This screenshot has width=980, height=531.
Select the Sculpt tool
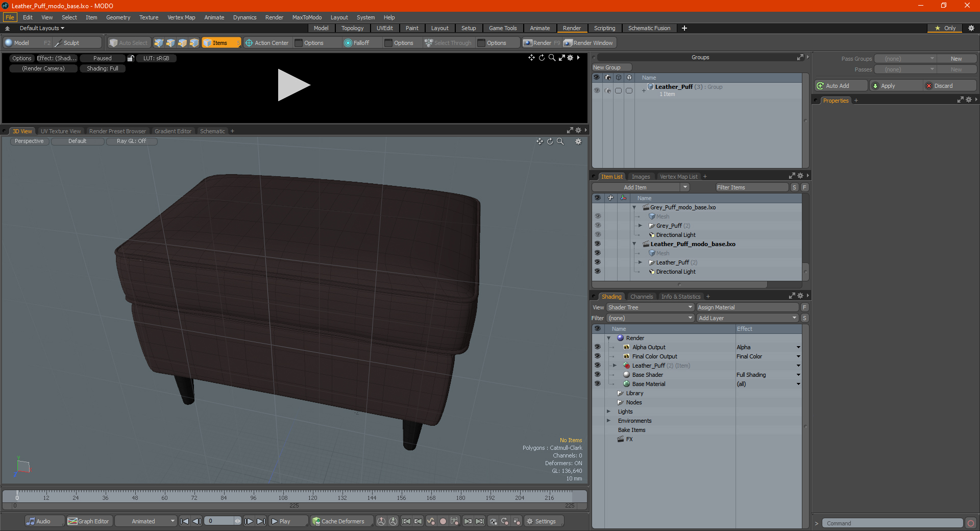[78, 43]
